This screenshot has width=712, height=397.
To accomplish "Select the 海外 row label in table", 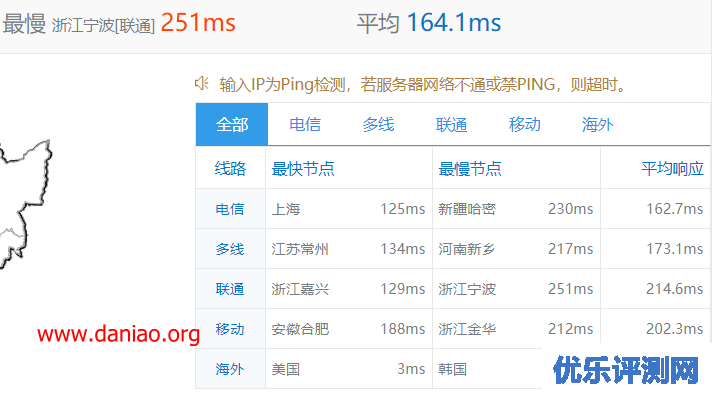I will (230, 369).
